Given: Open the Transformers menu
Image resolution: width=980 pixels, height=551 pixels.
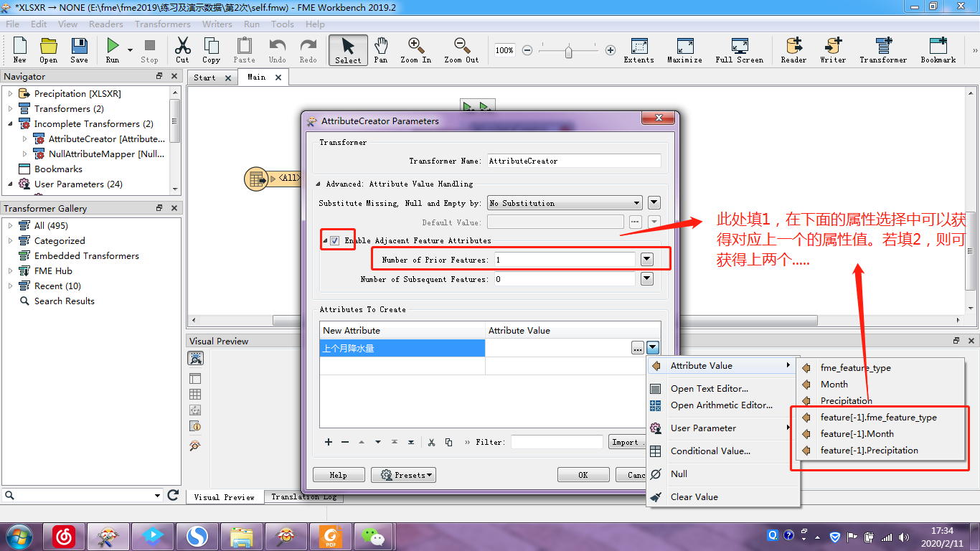Looking at the screenshot, I should coord(163,24).
